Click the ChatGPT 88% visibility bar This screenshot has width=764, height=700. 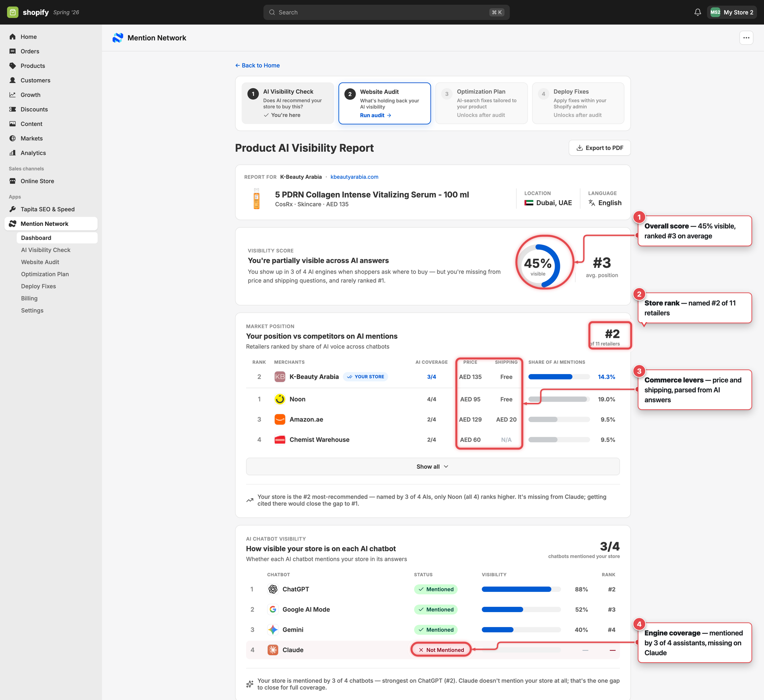[x=521, y=589]
